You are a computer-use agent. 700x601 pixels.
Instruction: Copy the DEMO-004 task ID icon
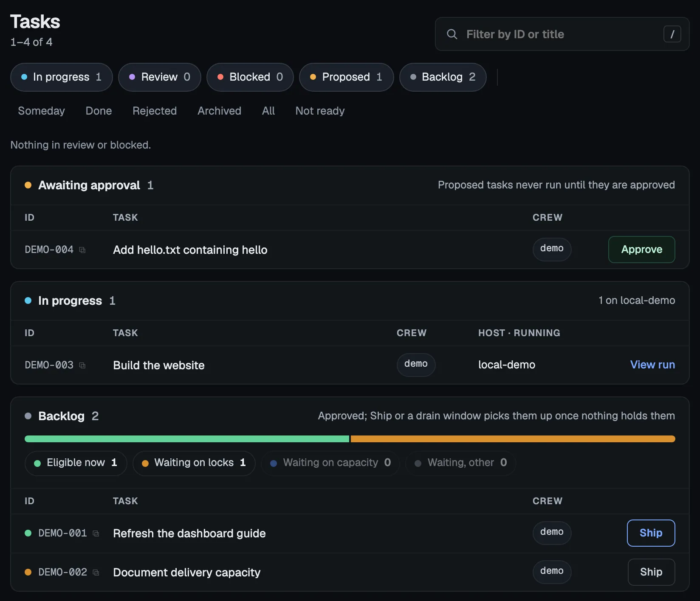coord(82,250)
